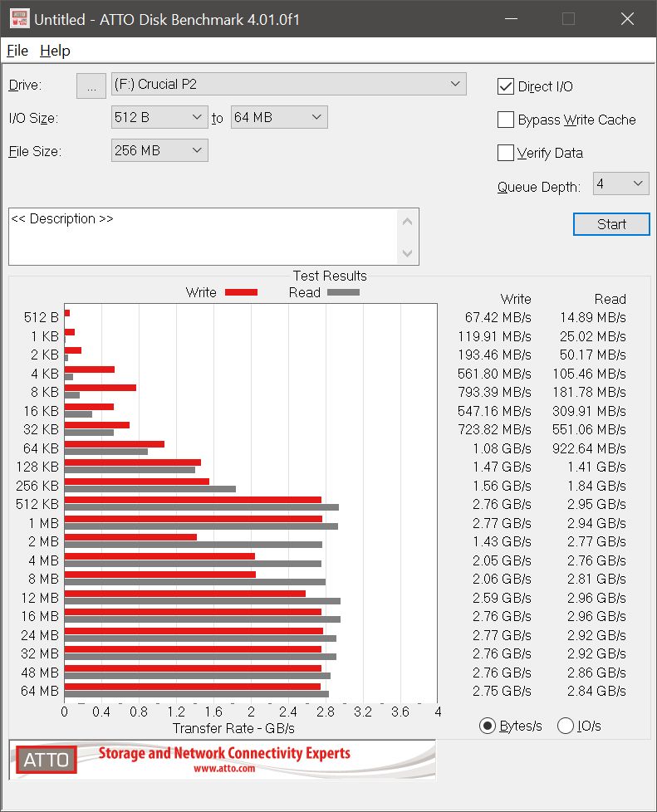
Task: Click the 12 MB row label on chart
Action: [40, 598]
